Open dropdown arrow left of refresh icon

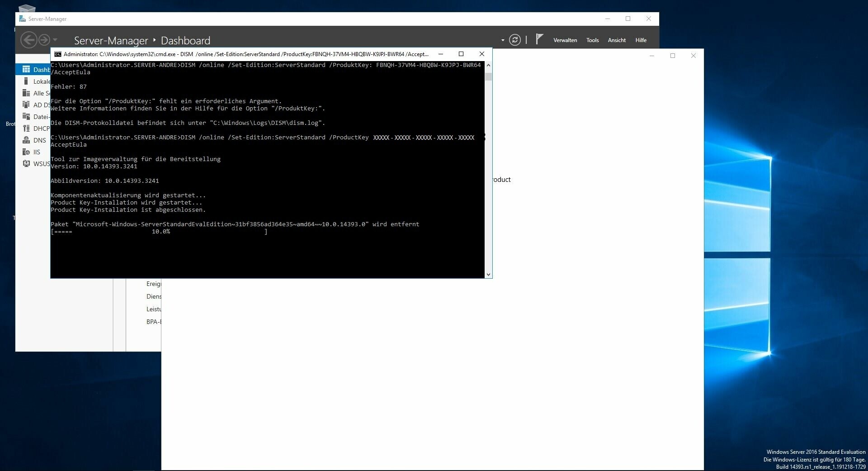click(x=503, y=40)
